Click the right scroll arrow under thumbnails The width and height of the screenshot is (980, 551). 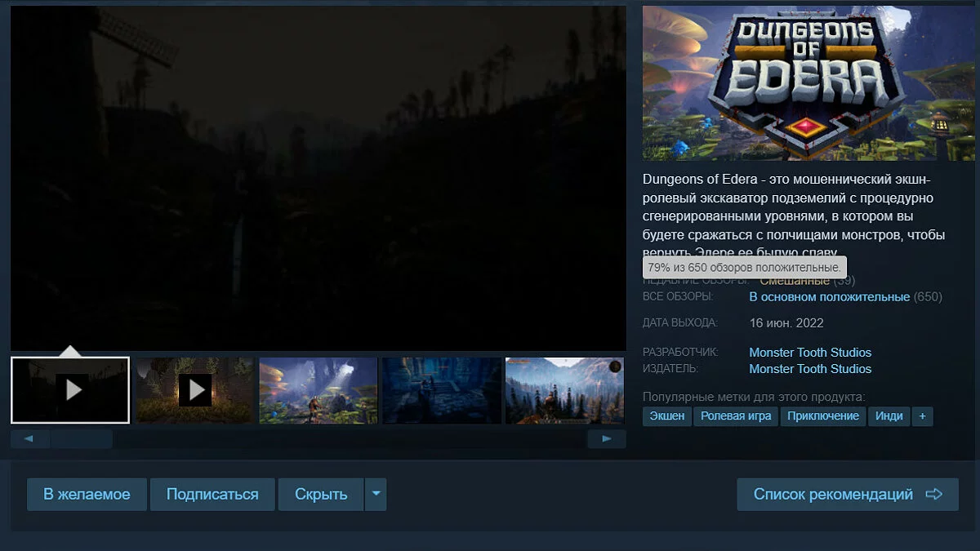(x=607, y=439)
